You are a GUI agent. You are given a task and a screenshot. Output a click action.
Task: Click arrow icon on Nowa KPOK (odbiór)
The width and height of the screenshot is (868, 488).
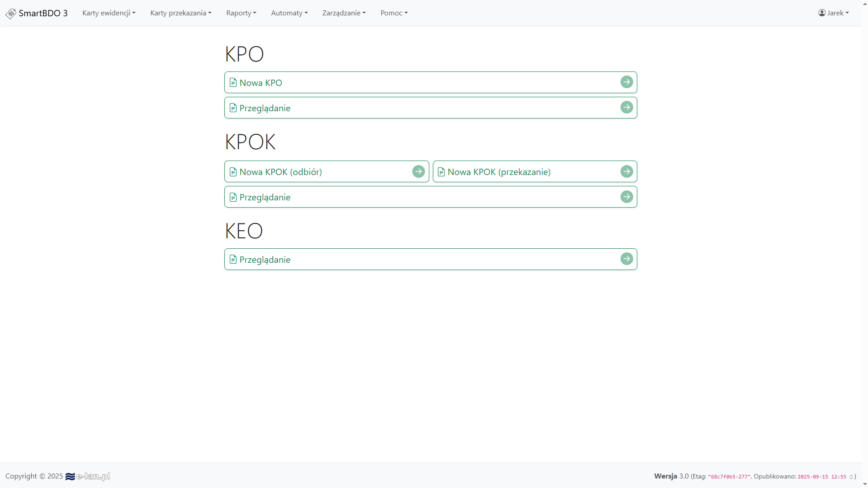pos(418,171)
